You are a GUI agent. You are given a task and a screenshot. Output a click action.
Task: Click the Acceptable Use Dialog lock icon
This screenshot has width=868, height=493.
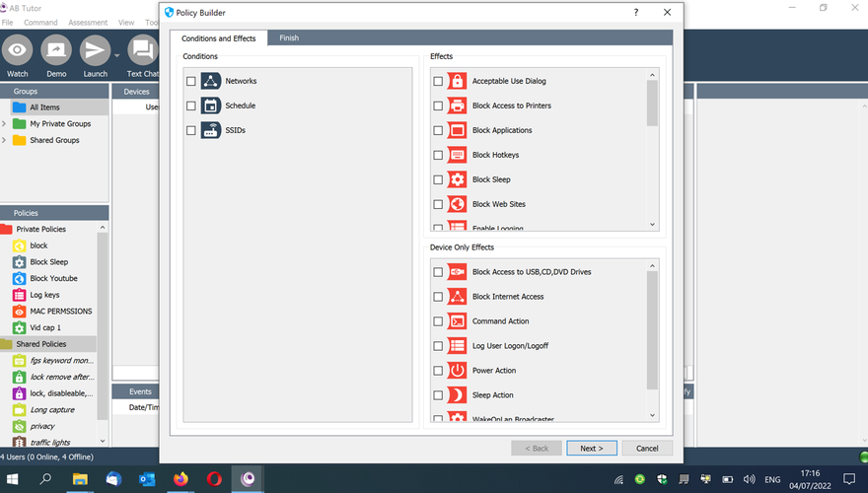click(458, 81)
